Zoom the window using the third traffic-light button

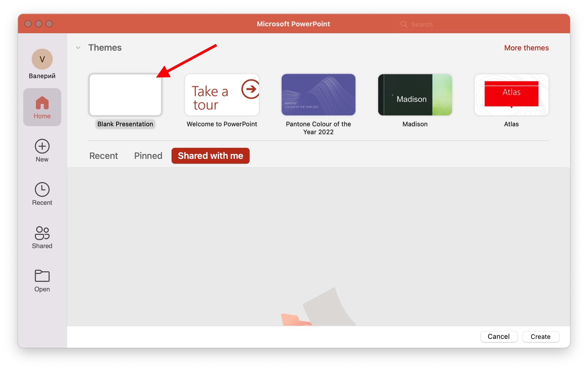tap(49, 24)
